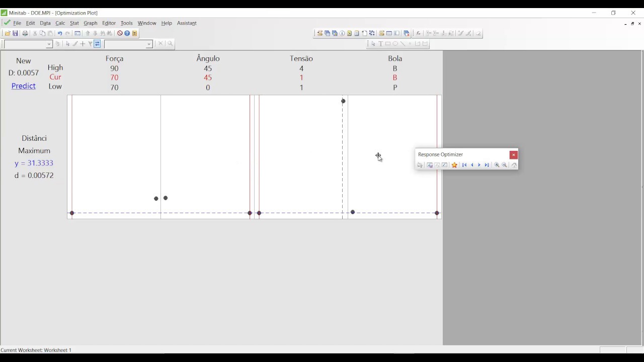Open the Data menu
Image resolution: width=644 pixels, height=362 pixels.
45,23
